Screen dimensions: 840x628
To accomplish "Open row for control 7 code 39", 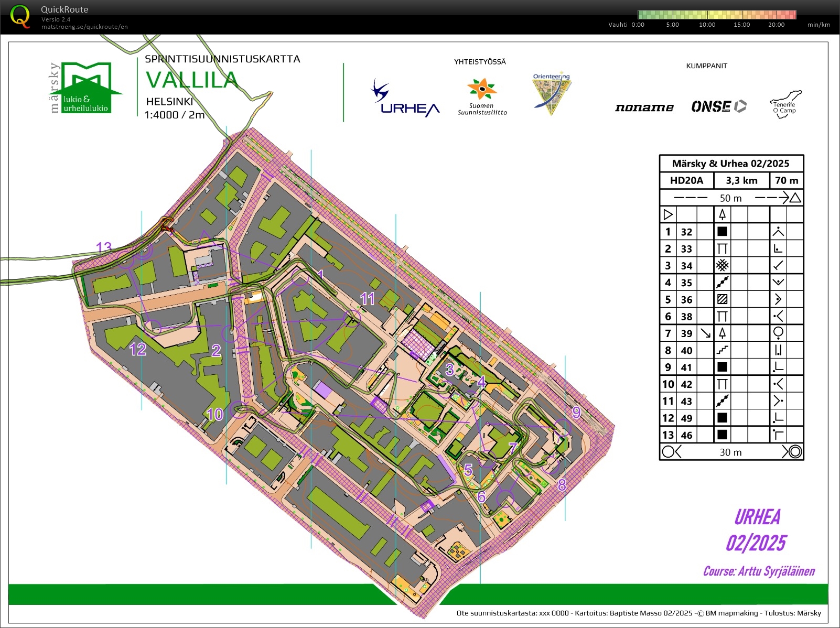I will tap(731, 333).
